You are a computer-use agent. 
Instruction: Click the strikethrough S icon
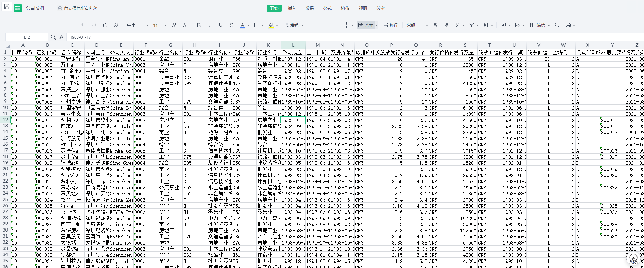point(232,25)
